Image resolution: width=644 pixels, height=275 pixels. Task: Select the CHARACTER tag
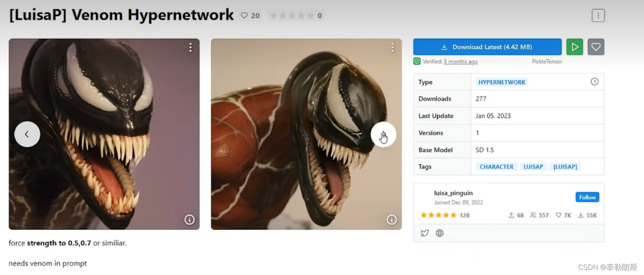click(496, 167)
